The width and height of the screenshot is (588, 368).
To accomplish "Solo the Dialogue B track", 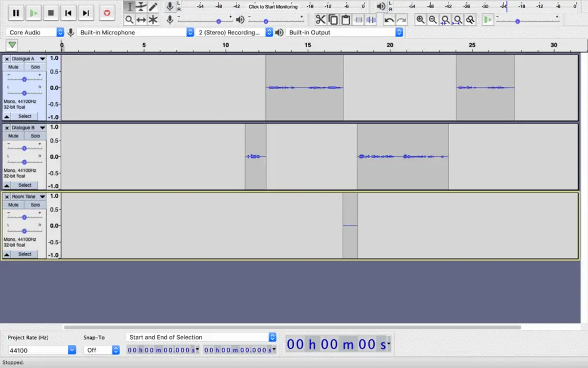I will coord(35,136).
